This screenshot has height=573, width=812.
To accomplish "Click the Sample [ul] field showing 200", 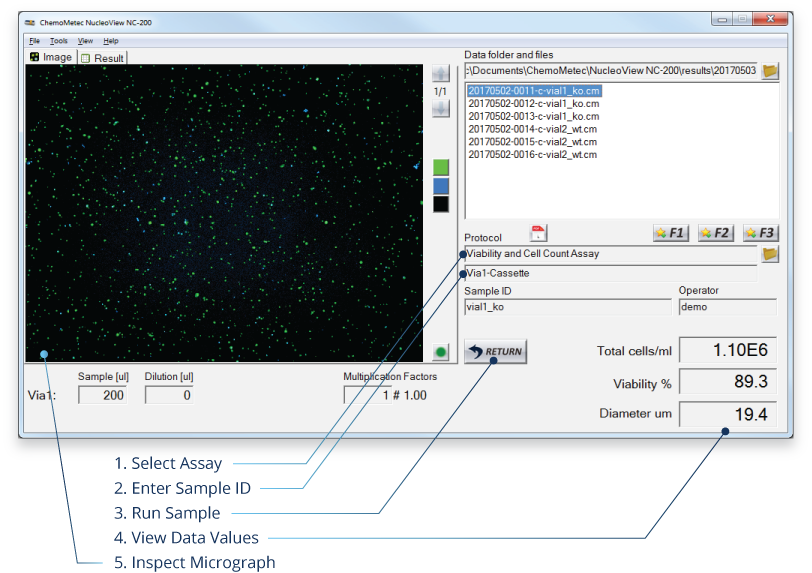I will 103,395.
